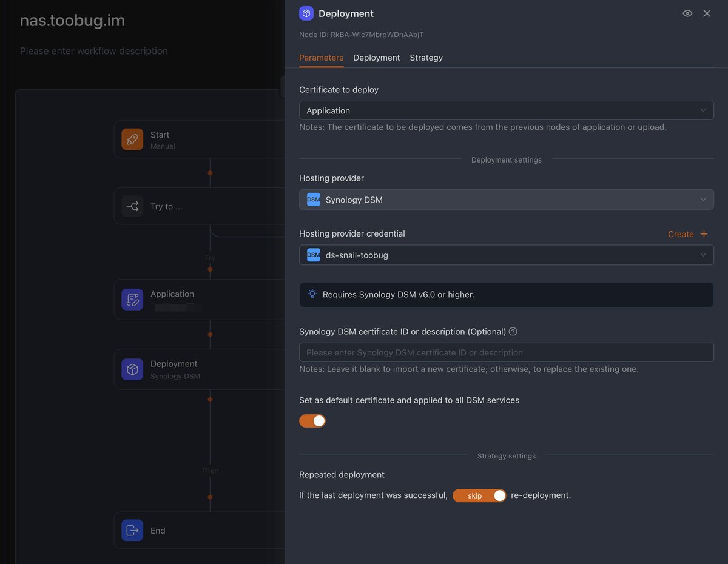
Task: Click the plus icon next to Create
Action: [704, 234]
